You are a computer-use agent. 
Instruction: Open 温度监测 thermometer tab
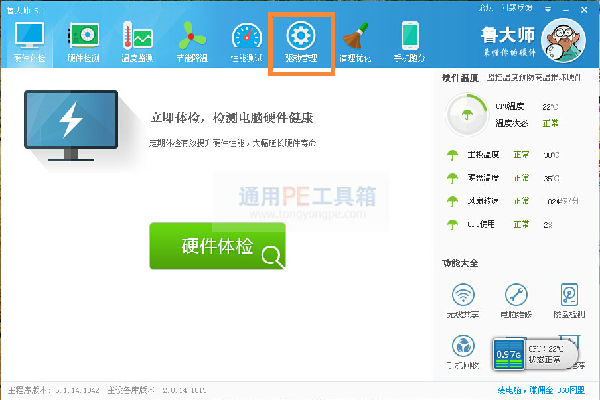tap(137, 42)
